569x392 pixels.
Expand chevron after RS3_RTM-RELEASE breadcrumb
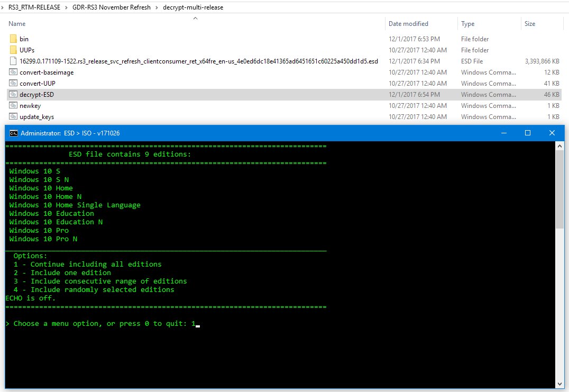[x=67, y=7]
